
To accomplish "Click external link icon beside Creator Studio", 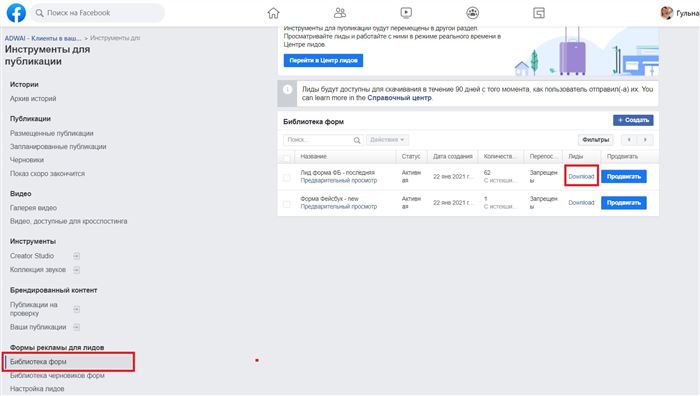I will pos(76,256).
